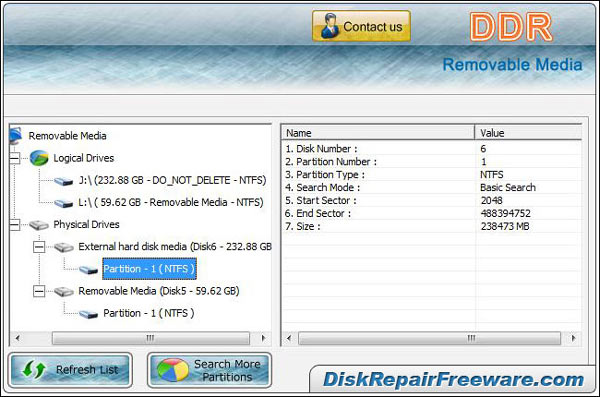
Task: Select the '1. Disk Number :' row
Action: pos(432,149)
